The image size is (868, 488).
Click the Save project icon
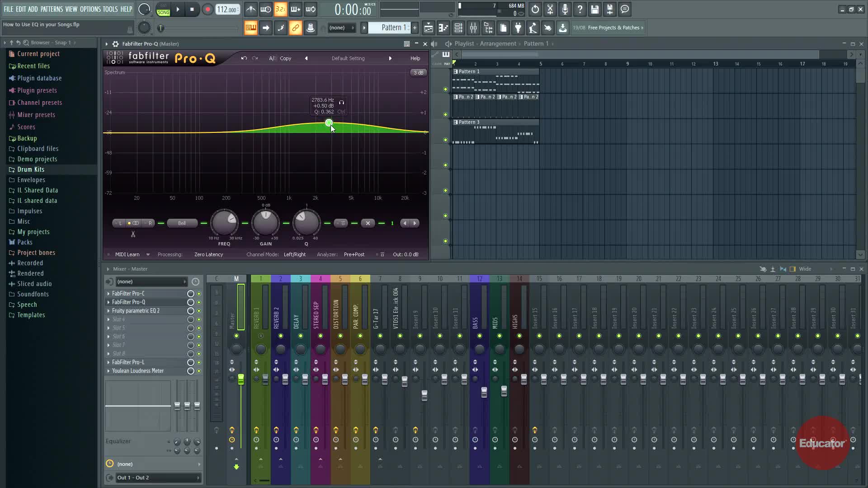coord(595,9)
